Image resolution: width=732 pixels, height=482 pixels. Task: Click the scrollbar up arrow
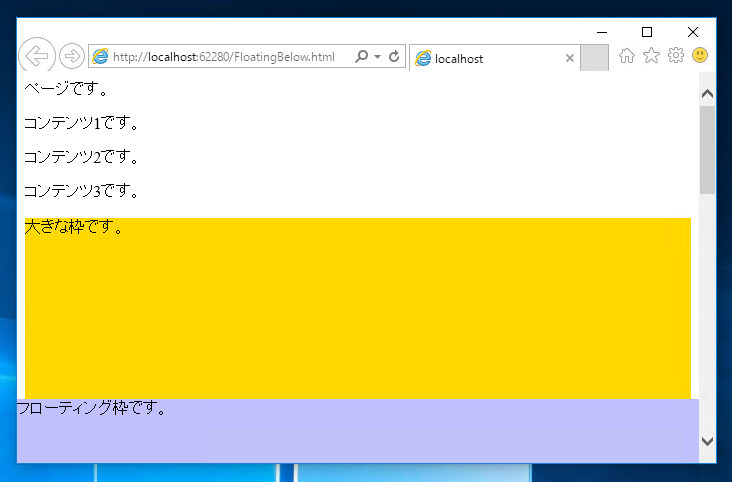tap(707, 94)
